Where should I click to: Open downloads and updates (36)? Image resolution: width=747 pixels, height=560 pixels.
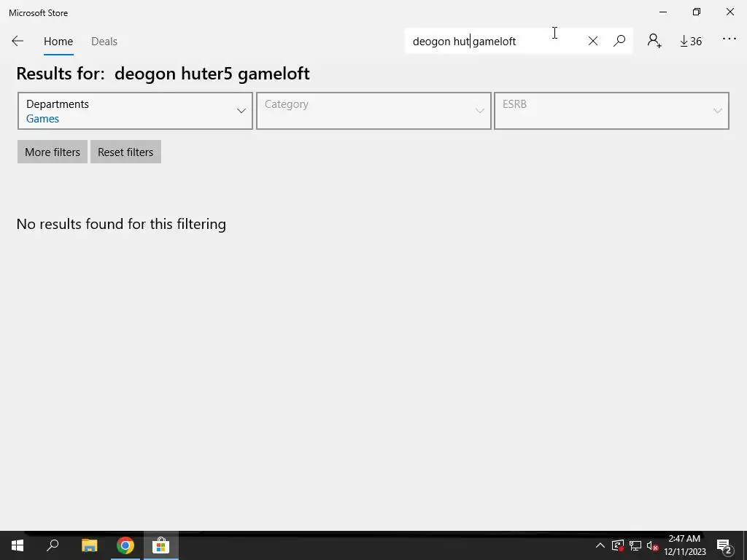pos(691,42)
